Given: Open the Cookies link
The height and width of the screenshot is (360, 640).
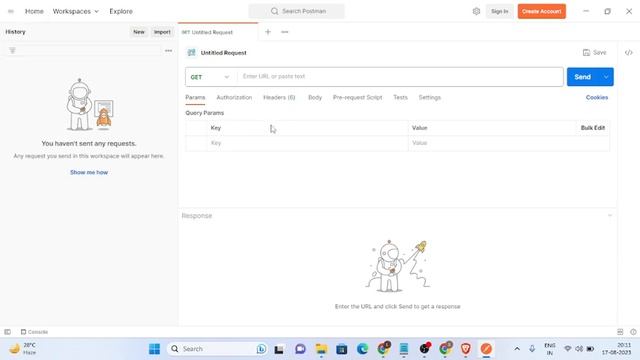Looking at the screenshot, I should (597, 98).
